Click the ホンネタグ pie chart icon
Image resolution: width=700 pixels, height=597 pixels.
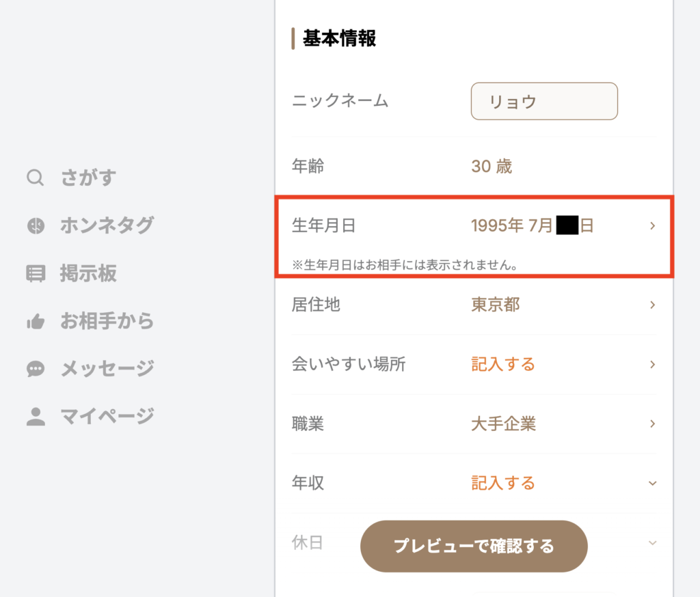(35, 225)
